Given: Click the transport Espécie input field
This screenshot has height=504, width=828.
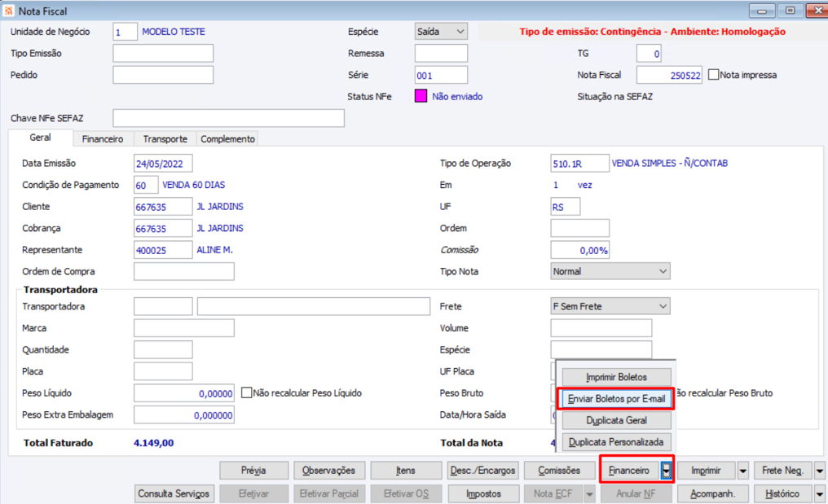Looking at the screenshot, I should [601, 349].
